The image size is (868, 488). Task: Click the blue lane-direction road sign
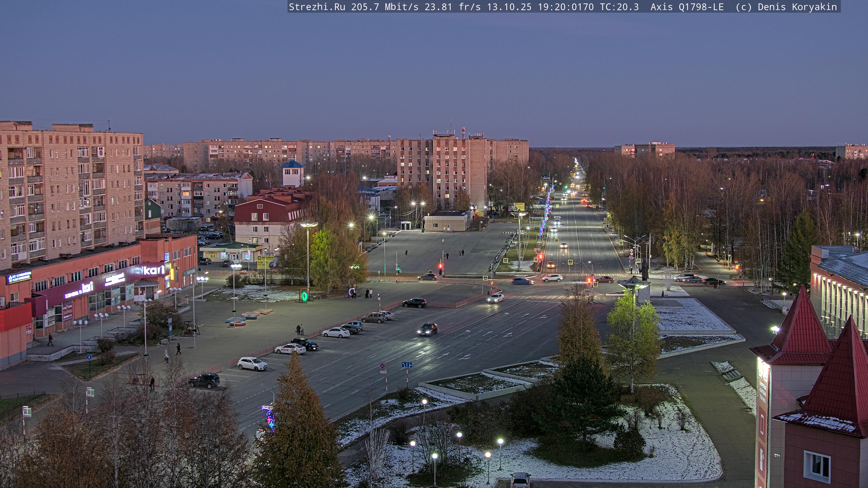pos(406,365)
